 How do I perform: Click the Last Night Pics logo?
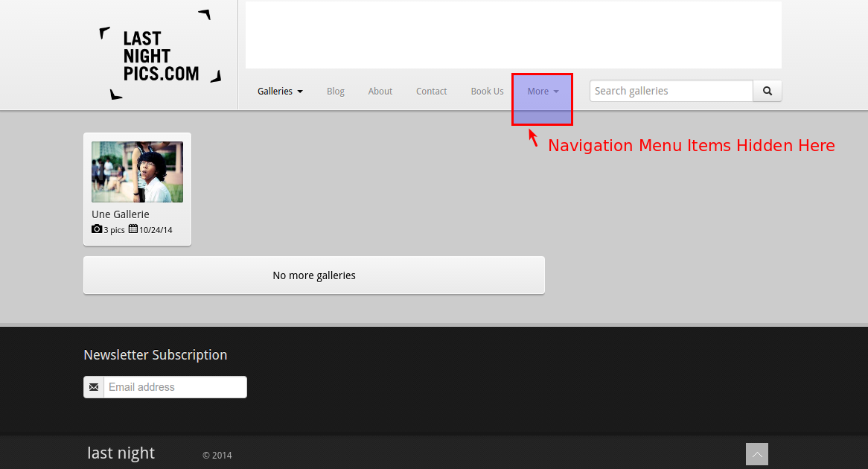(161, 55)
